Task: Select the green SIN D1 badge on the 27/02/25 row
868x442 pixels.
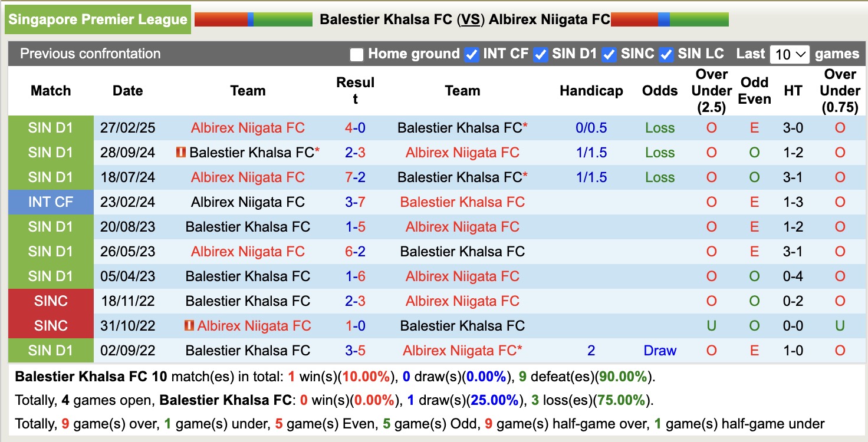Action: 51,128
